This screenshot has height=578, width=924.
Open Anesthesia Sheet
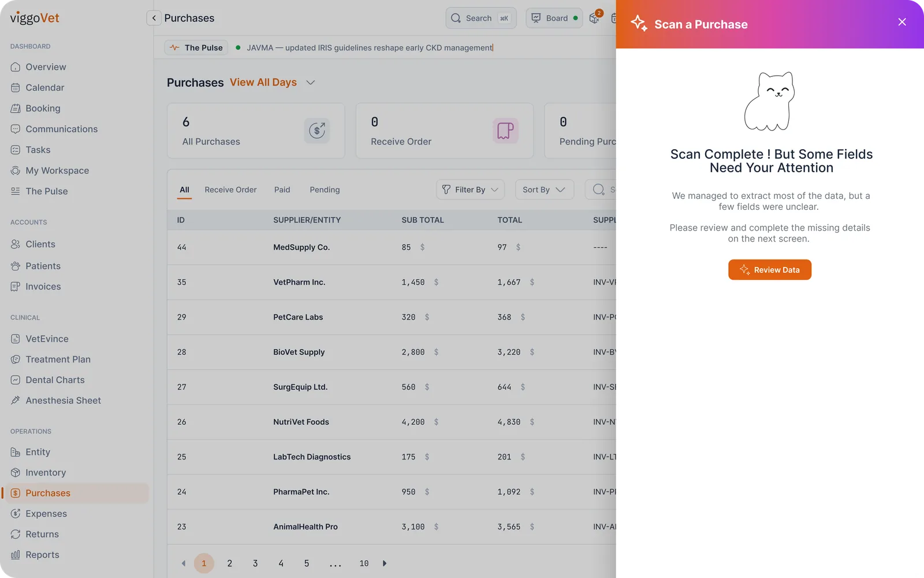point(55,401)
